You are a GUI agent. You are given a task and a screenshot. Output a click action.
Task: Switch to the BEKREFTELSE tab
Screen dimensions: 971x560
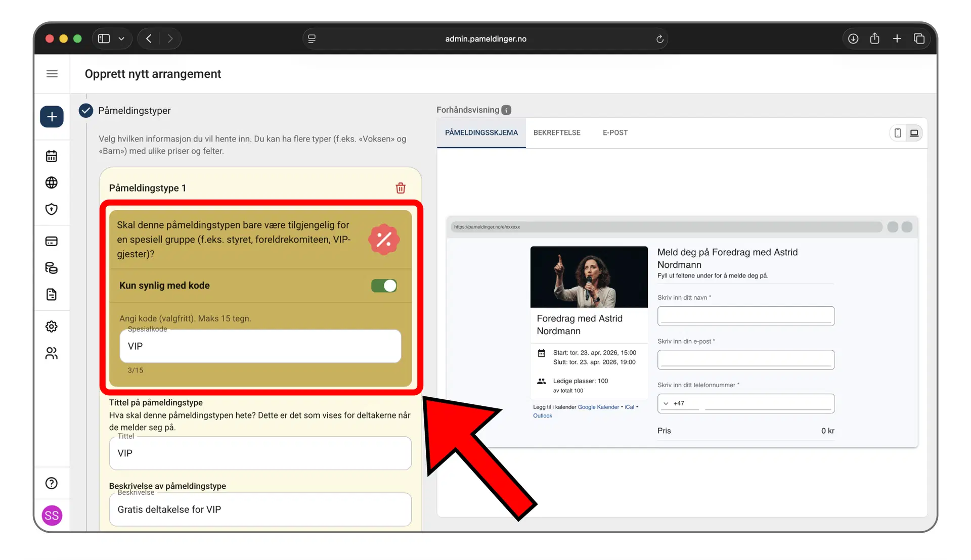point(557,133)
